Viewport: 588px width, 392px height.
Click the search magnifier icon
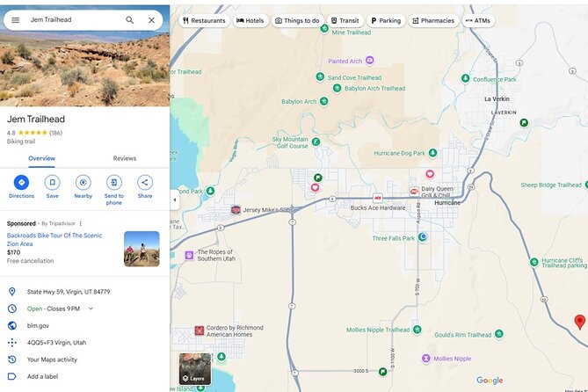130,19
